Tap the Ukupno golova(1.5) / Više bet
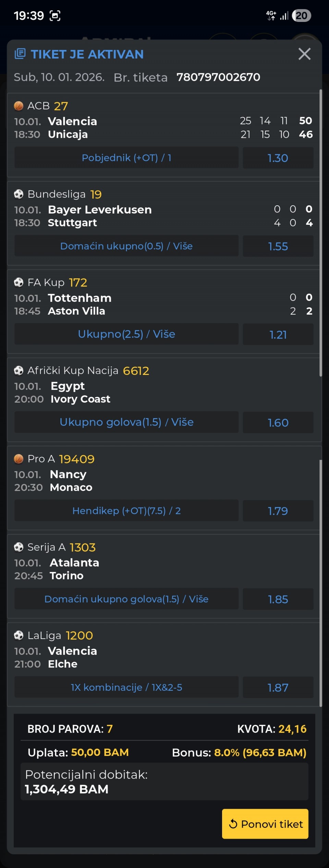329x868 pixels. click(126, 422)
